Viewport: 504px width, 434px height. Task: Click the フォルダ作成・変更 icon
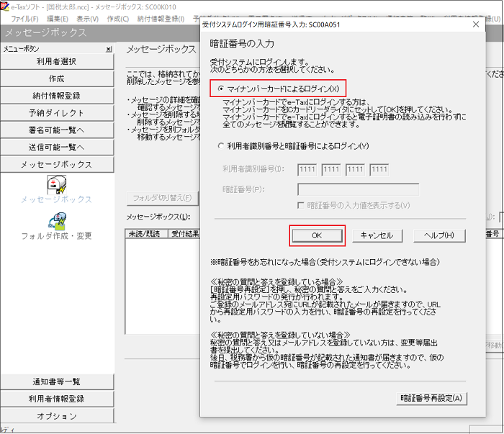[56, 222]
